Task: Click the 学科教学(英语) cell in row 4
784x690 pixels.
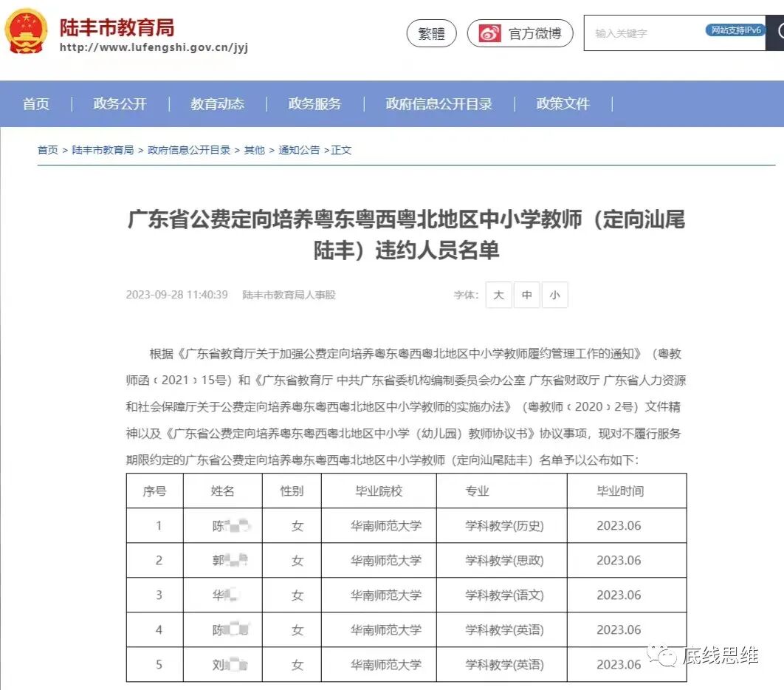Action: coord(501,630)
